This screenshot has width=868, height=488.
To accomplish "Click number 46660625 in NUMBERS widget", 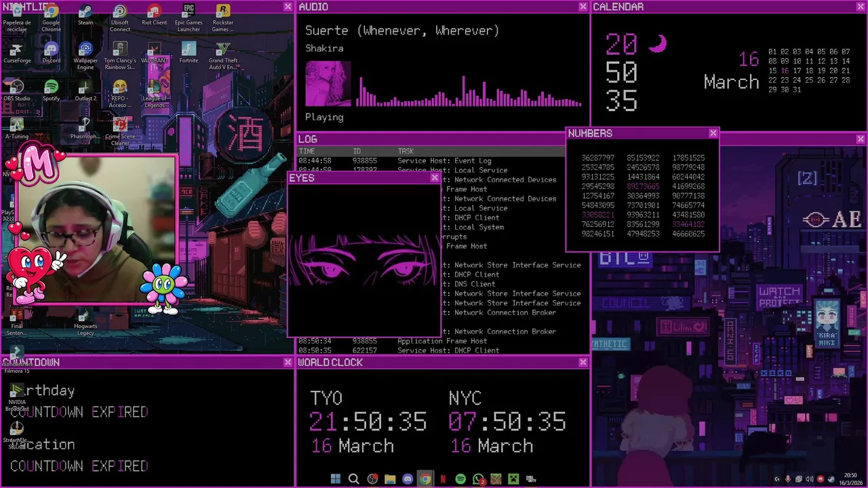I will [688, 234].
